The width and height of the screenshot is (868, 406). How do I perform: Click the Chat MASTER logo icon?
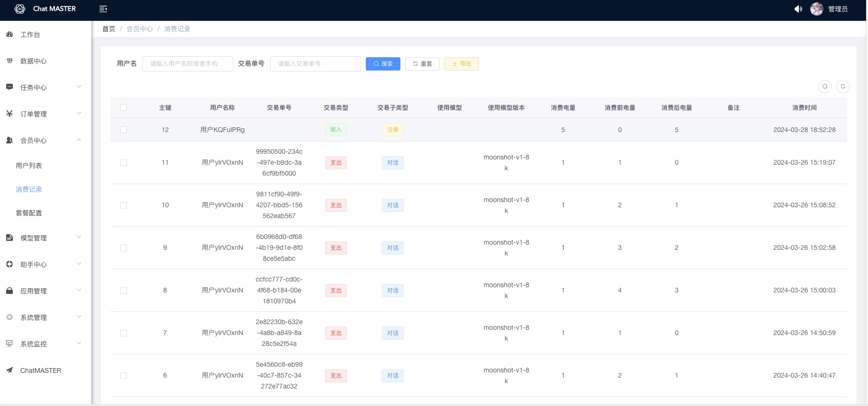(20, 9)
